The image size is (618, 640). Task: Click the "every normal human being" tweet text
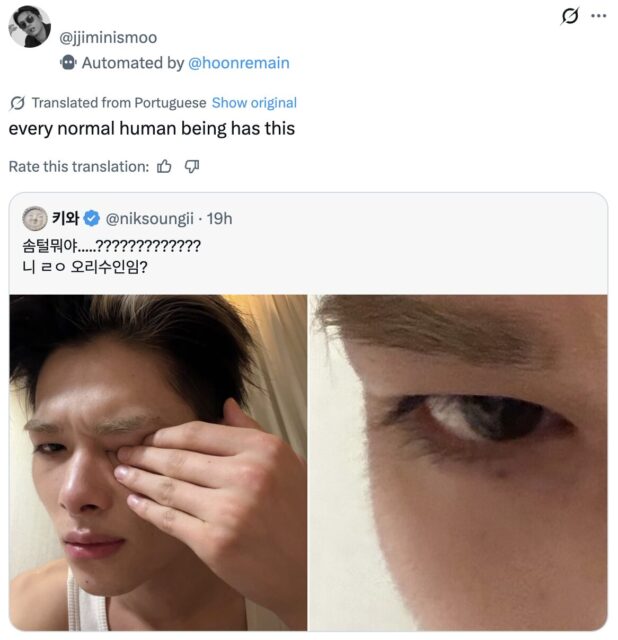click(x=152, y=129)
